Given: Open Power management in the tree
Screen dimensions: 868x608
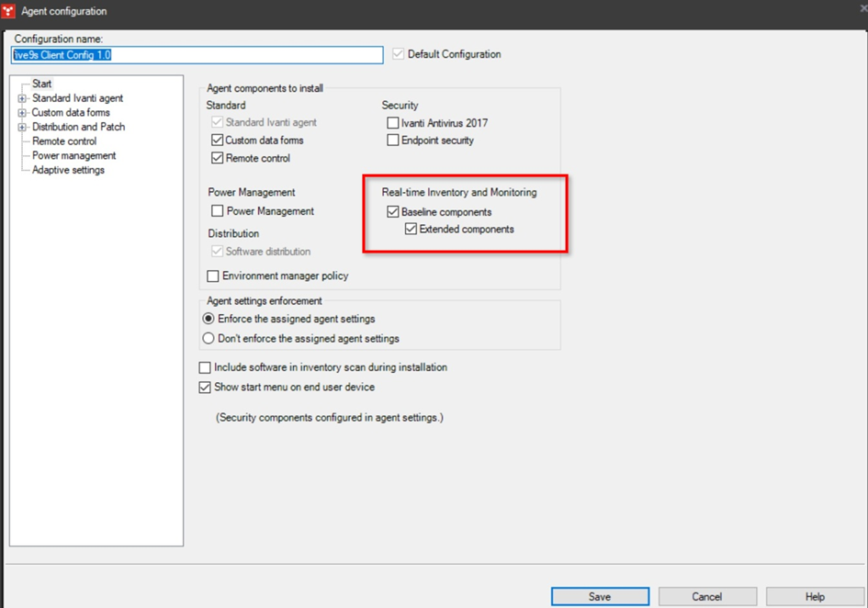Looking at the screenshot, I should coord(74,155).
